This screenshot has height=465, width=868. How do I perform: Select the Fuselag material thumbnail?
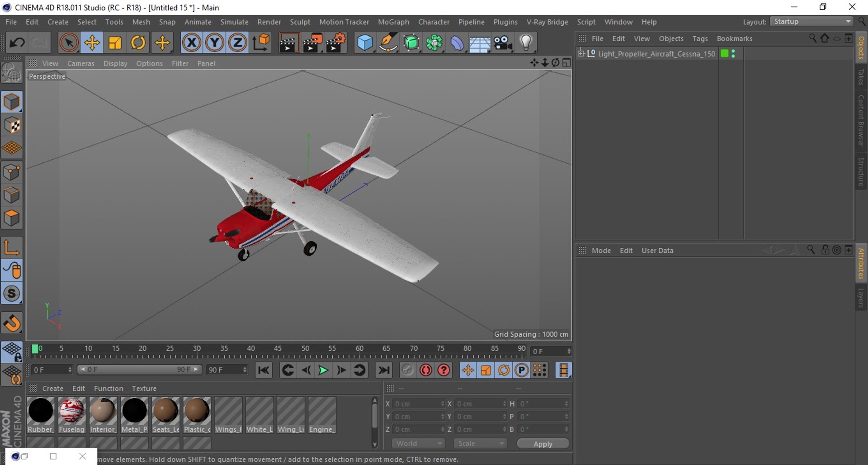(71, 415)
